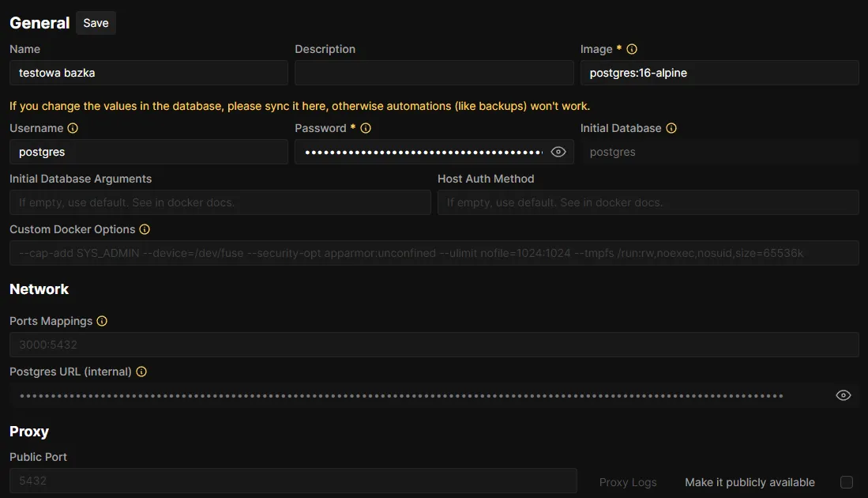Click the info icon next to Image
The height and width of the screenshot is (498, 868).
click(632, 49)
